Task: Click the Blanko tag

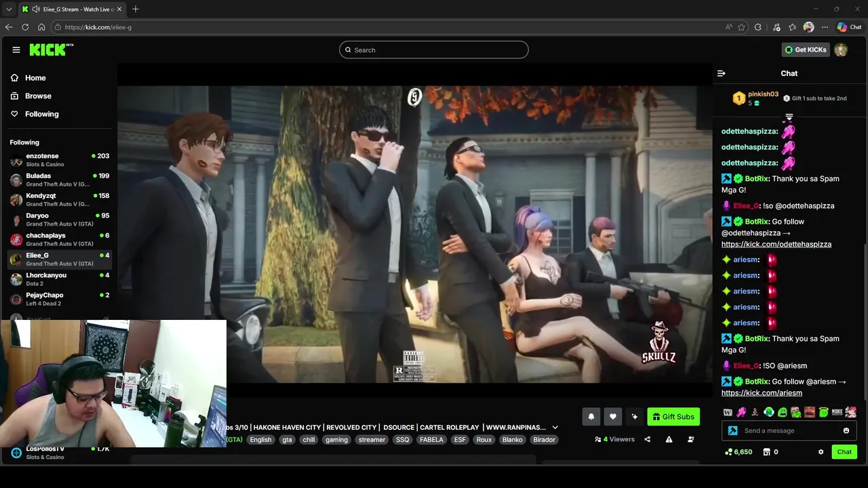Action: click(513, 440)
